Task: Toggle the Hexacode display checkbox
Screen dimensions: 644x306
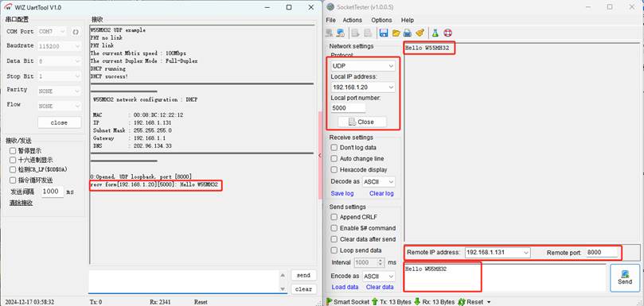Action: [334, 169]
